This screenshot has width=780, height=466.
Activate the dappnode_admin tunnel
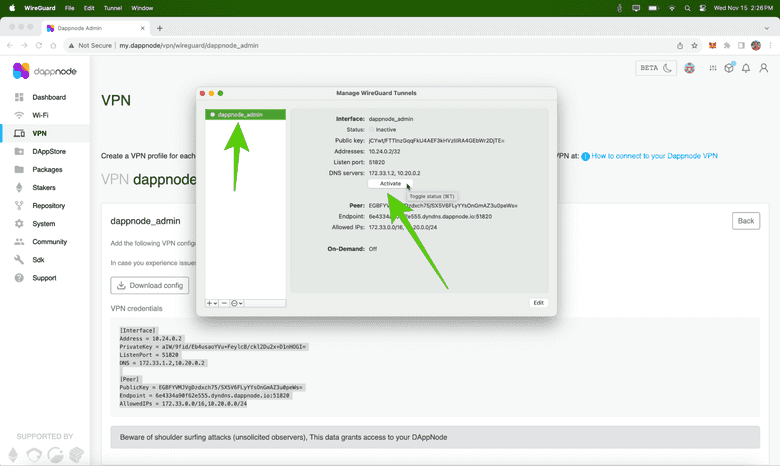[390, 183]
